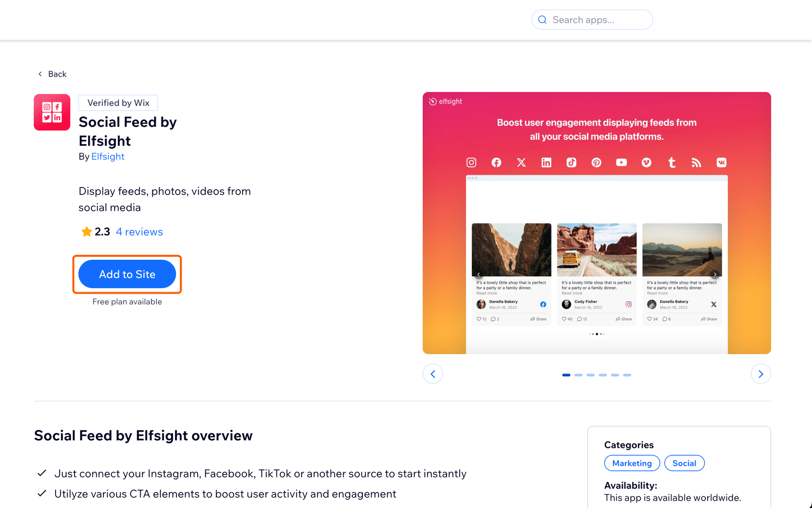
Task: Click the magnifier icon in search bar
Action: [x=542, y=20]
